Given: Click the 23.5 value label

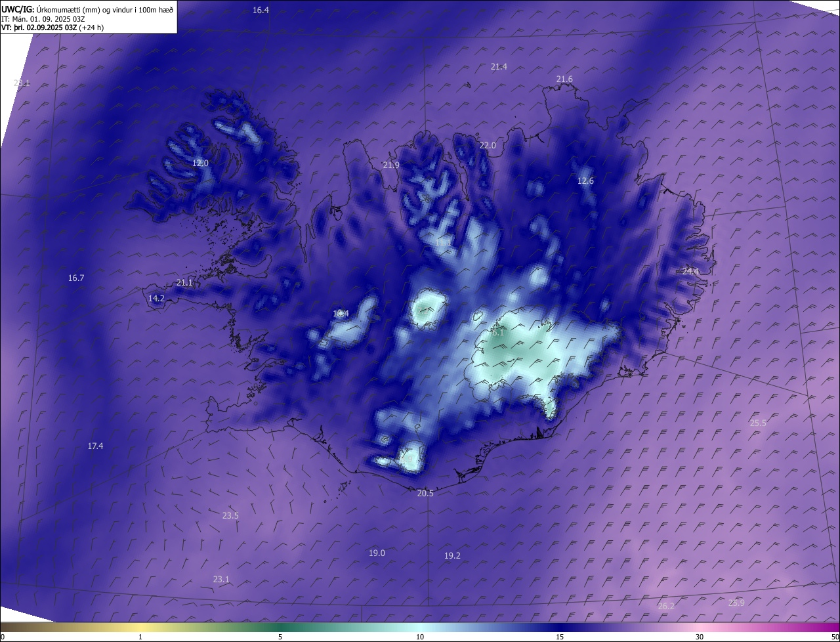Looking at the screenshot, I should (x=230, y=516).
